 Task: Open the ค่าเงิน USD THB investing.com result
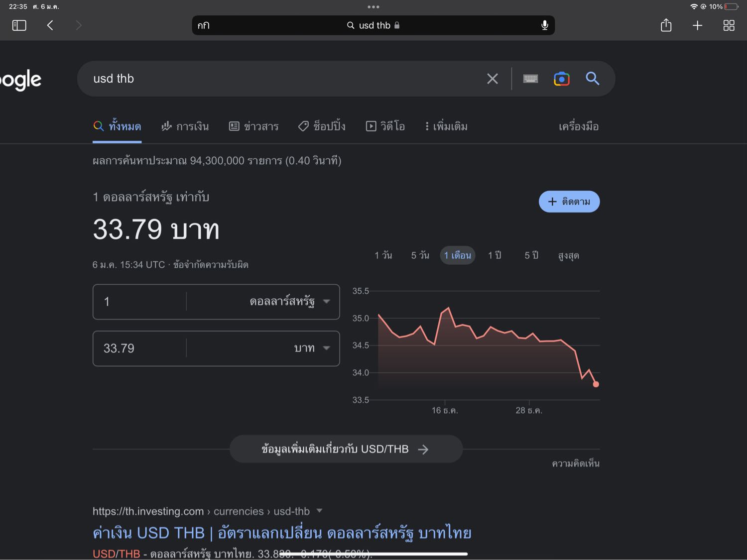click(282, 533)
